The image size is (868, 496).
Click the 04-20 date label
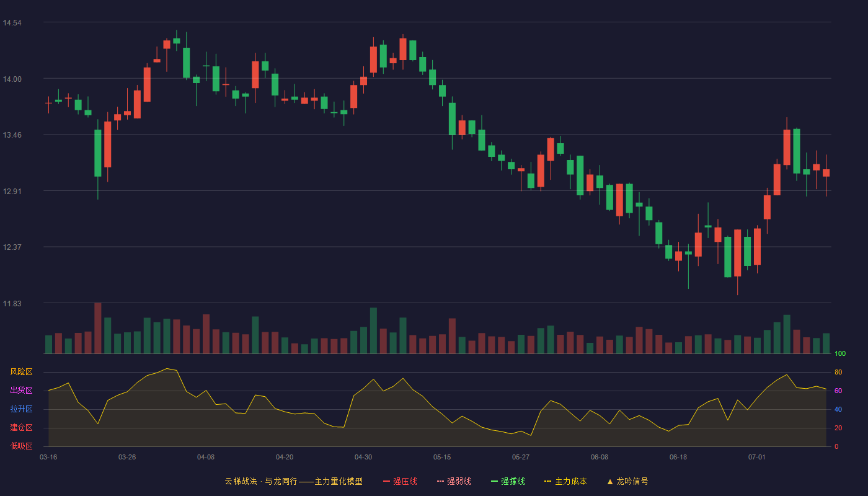pyautogui.click(x=285, y=457)
